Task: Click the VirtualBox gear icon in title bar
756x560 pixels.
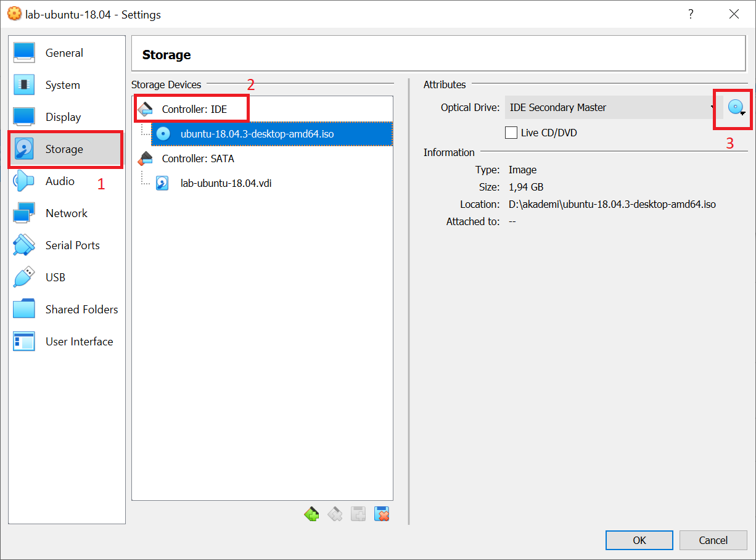Action: pos(14,14)
